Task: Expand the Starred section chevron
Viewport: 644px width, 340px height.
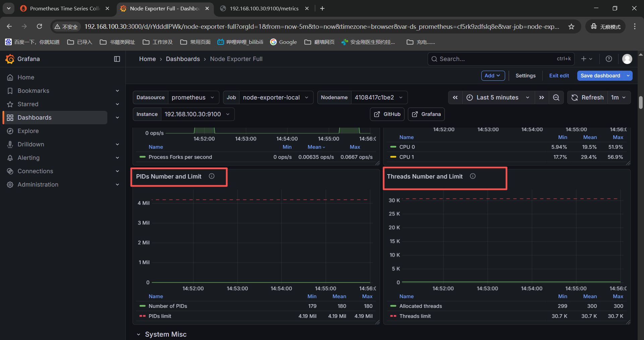Action: point(117,104)
